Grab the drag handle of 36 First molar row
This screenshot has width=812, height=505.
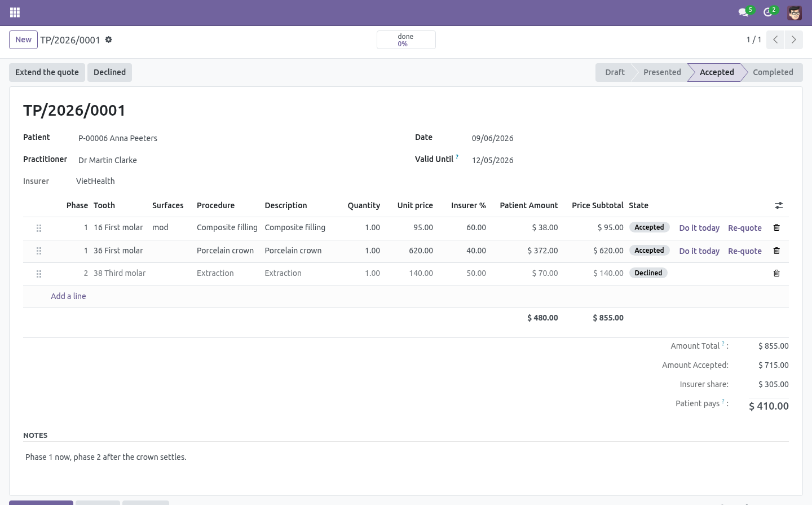(x=39, y=251)
